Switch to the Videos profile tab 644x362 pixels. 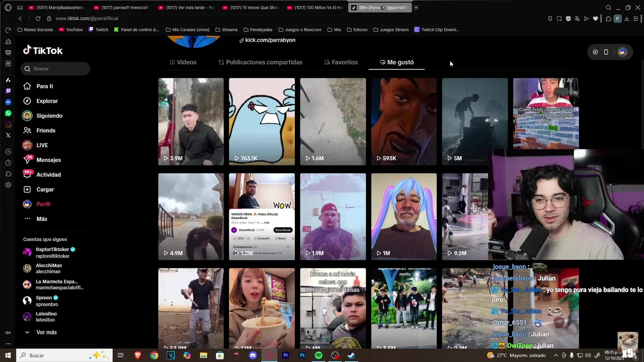[x=183, y=62]
